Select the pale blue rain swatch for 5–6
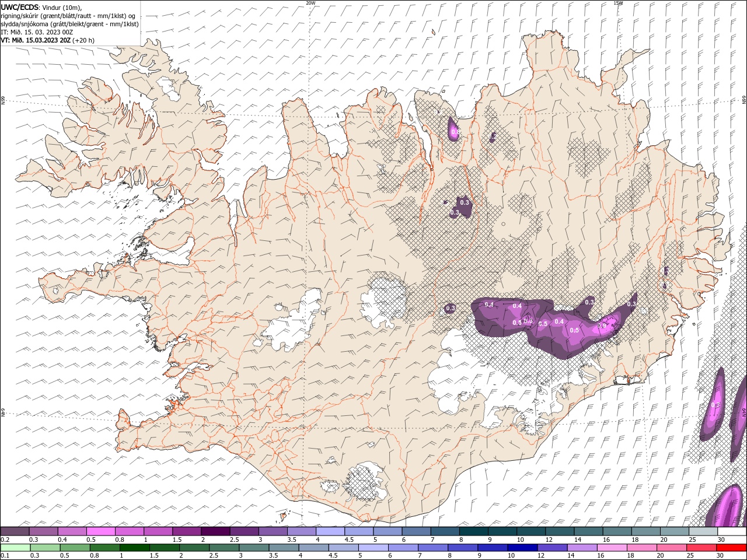The image size is (747, 560). point(373,548)
